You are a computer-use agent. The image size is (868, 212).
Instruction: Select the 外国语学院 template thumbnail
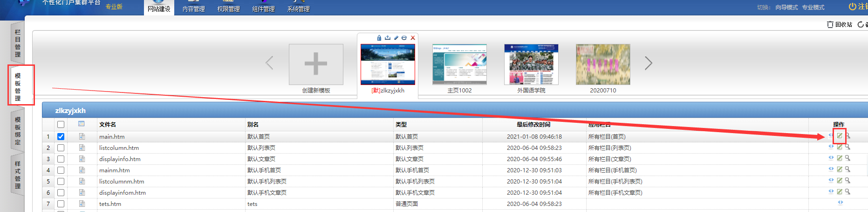pos(531,64)
